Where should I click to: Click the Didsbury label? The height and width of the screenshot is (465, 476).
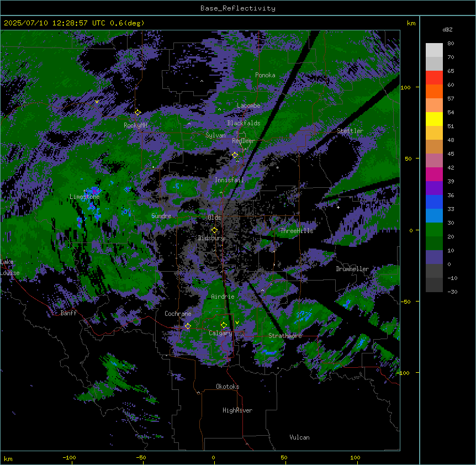[211, 238]
